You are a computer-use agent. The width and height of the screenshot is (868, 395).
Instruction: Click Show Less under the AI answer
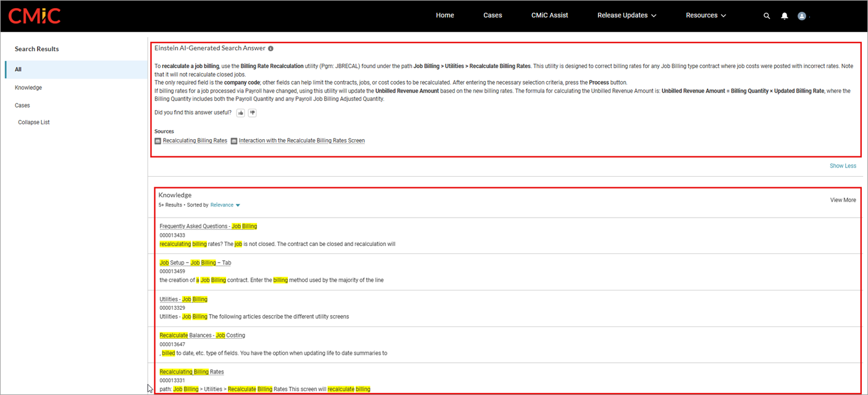tap(843, 166)
